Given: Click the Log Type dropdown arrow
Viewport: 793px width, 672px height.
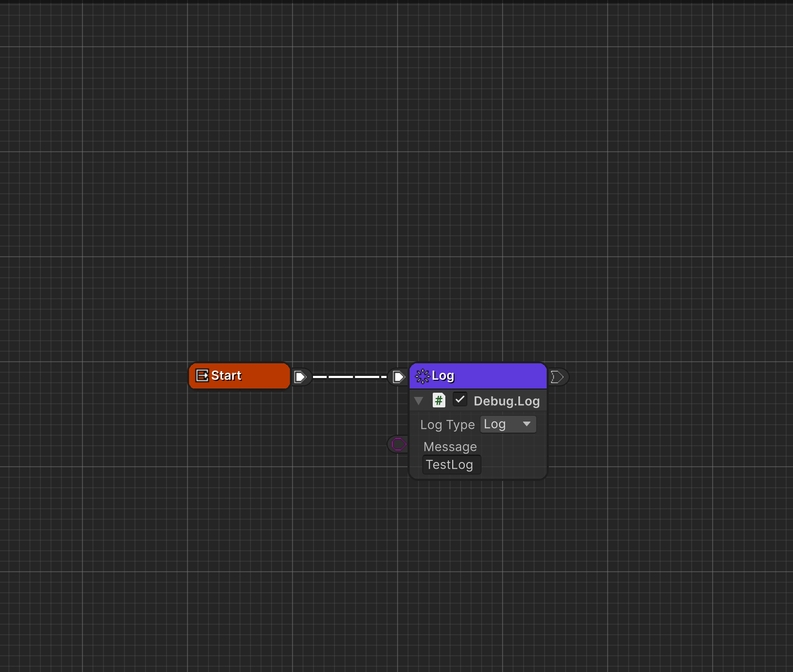Looking at the screenshot, I should (x=526, y=424).
